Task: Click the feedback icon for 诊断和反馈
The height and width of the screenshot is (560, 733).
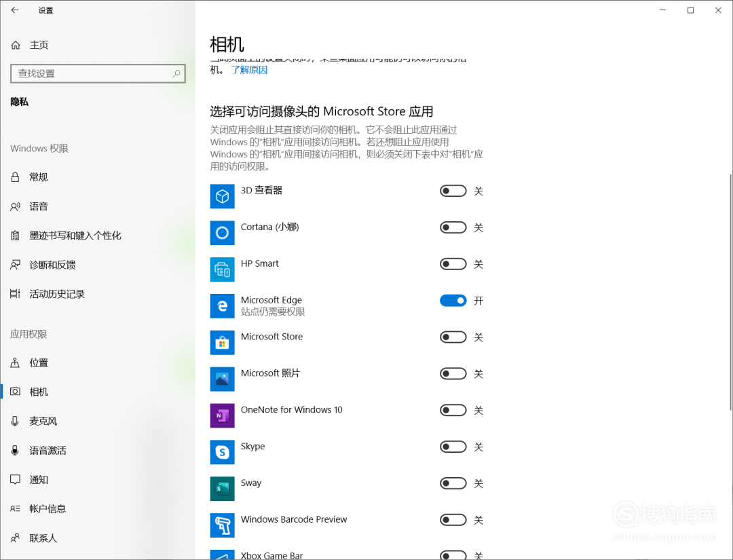Action: click(x=15, y=265)
